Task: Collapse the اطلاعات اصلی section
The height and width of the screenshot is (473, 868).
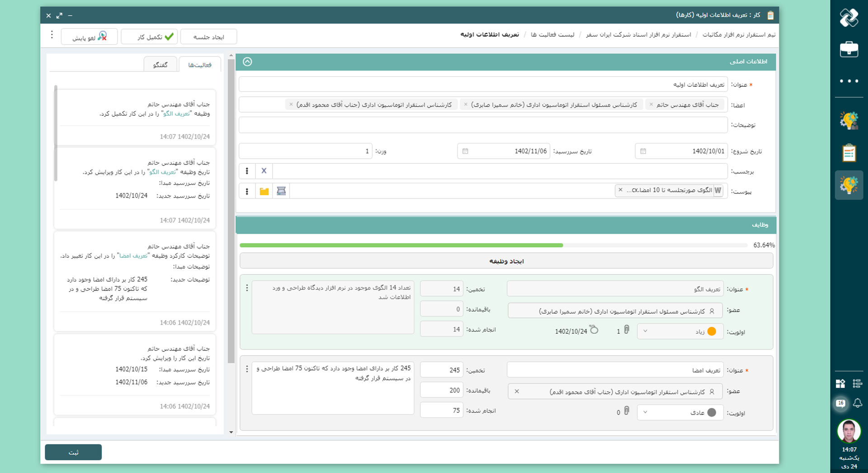Action: click(x=247, y=61)
